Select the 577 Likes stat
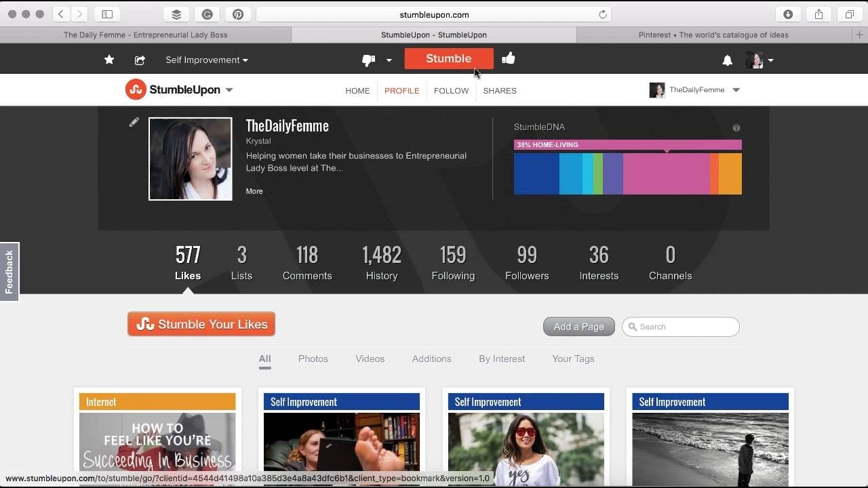 click(188, 262)
